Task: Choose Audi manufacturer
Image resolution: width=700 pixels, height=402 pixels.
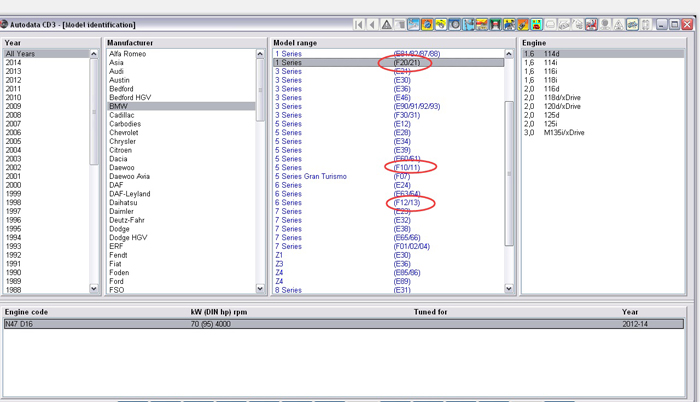Action: tap(117, 71)
